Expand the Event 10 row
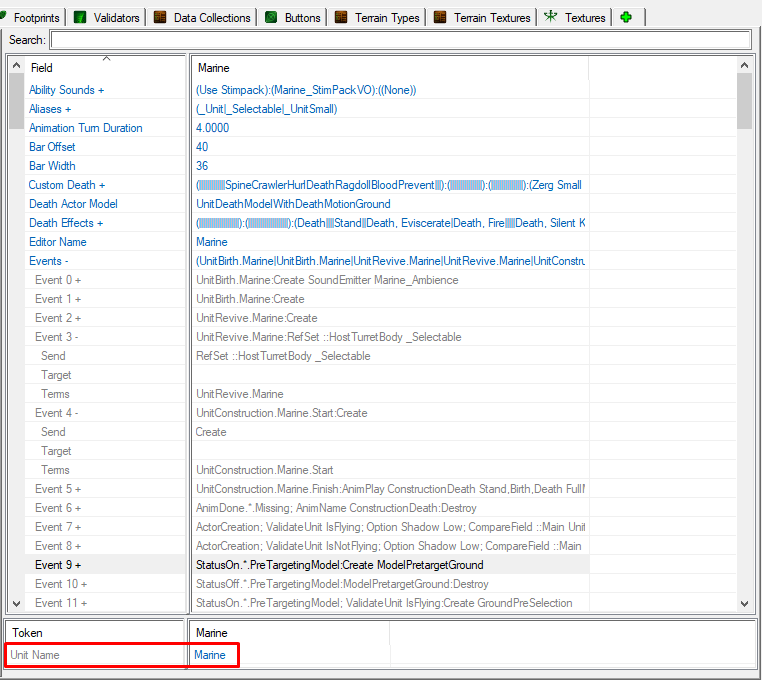The width and height of the screenshot is (762, 680). [x=84, y=584]
